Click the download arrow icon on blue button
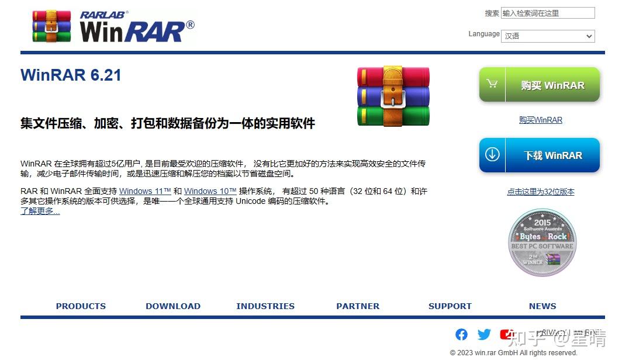 point(492,155)
